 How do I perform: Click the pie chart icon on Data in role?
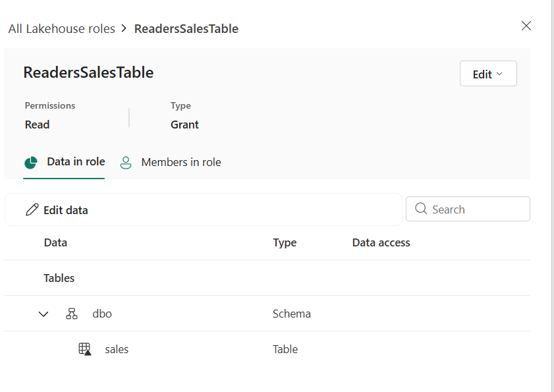[31, 163]
